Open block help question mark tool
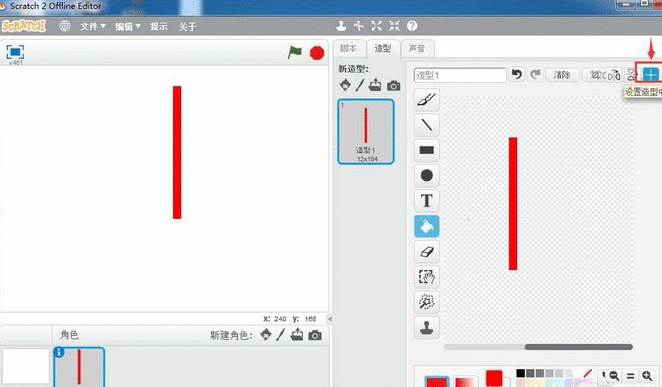 click(x=412, y=26)
